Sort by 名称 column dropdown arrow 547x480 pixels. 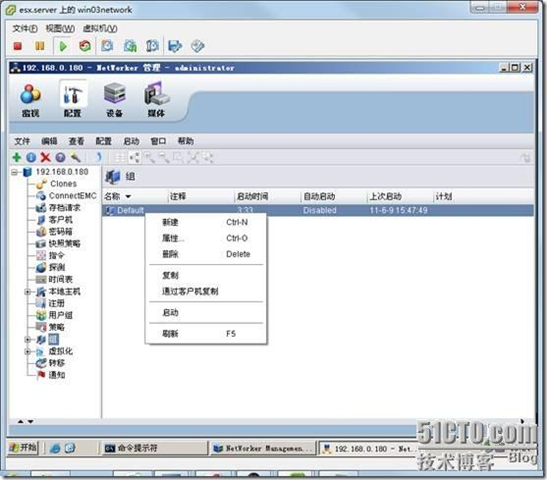point(128,197)
